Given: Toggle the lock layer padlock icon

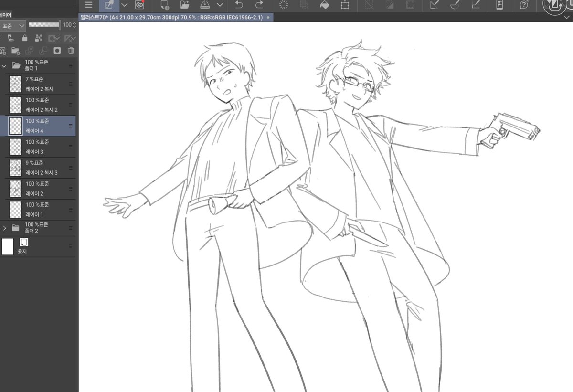Looking at the screenshot, I should point(25,38).
